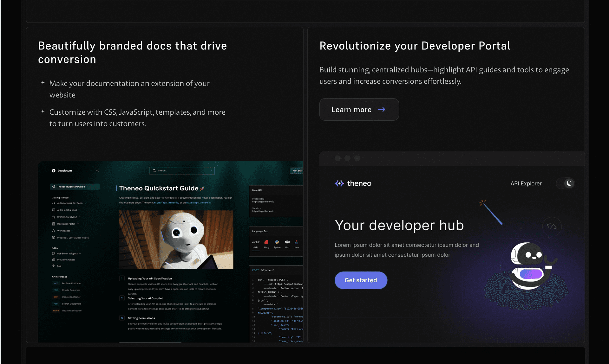Open Product & User Guides / Docs
This screenshot has width=609, height=364.
coord(73,238)
